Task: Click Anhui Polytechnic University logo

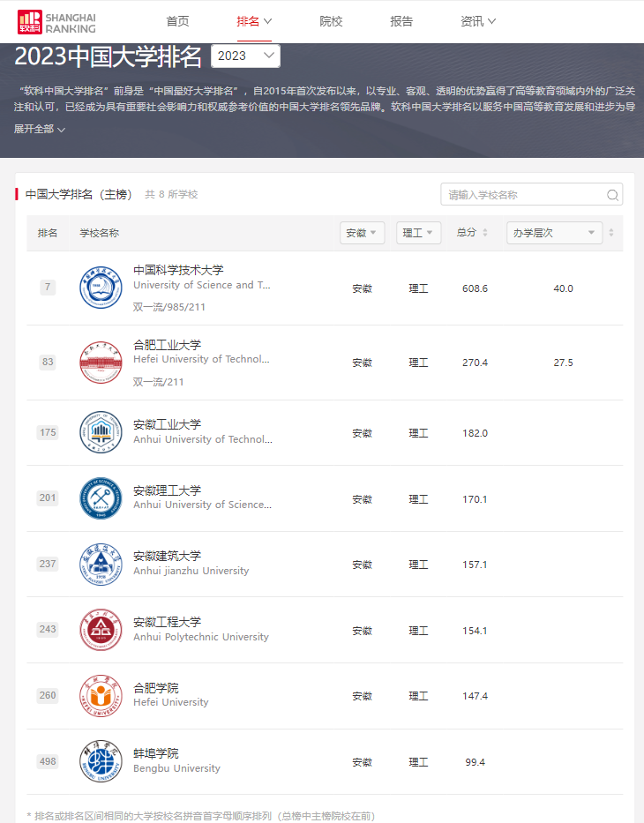Action: click(101, 630)
